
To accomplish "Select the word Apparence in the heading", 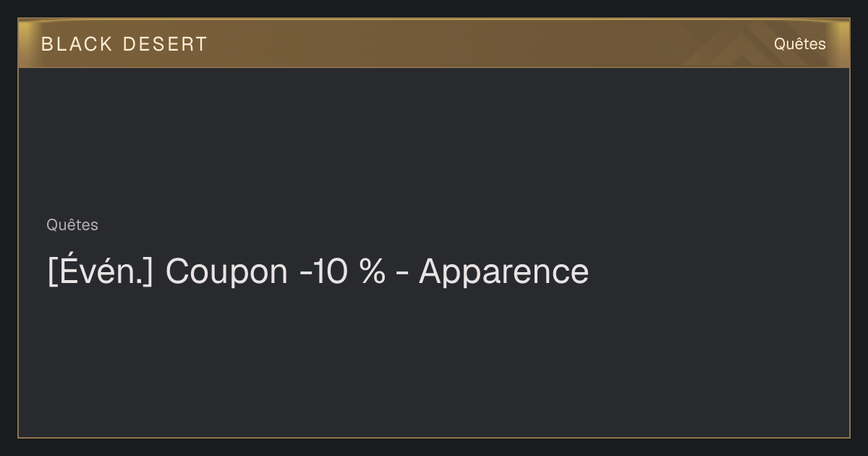I will 503,273.
